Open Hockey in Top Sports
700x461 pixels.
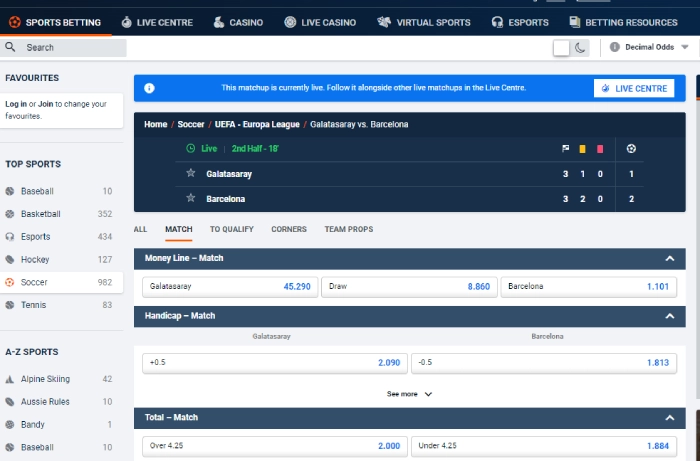[x=61, y=260]
